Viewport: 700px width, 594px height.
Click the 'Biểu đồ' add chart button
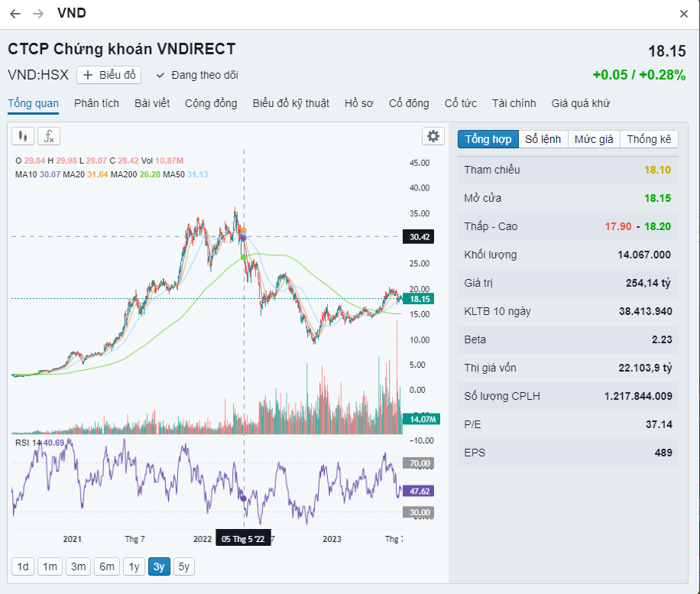coord(110,75)
